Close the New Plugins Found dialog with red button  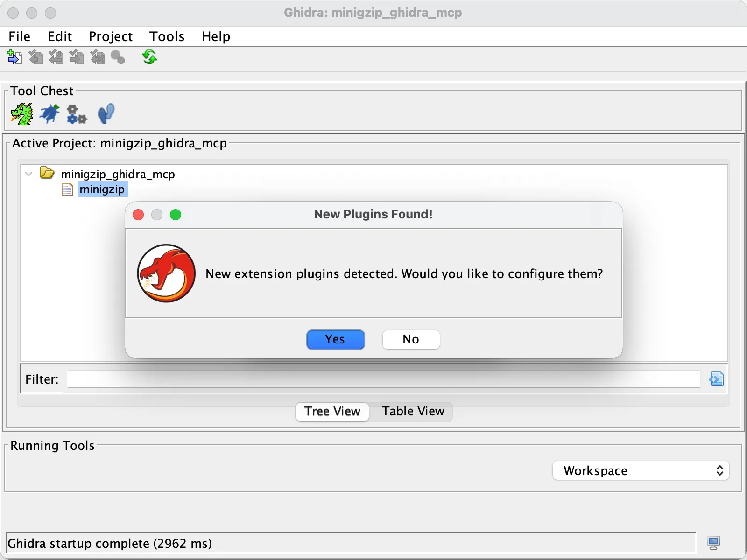tap(138, 215)
